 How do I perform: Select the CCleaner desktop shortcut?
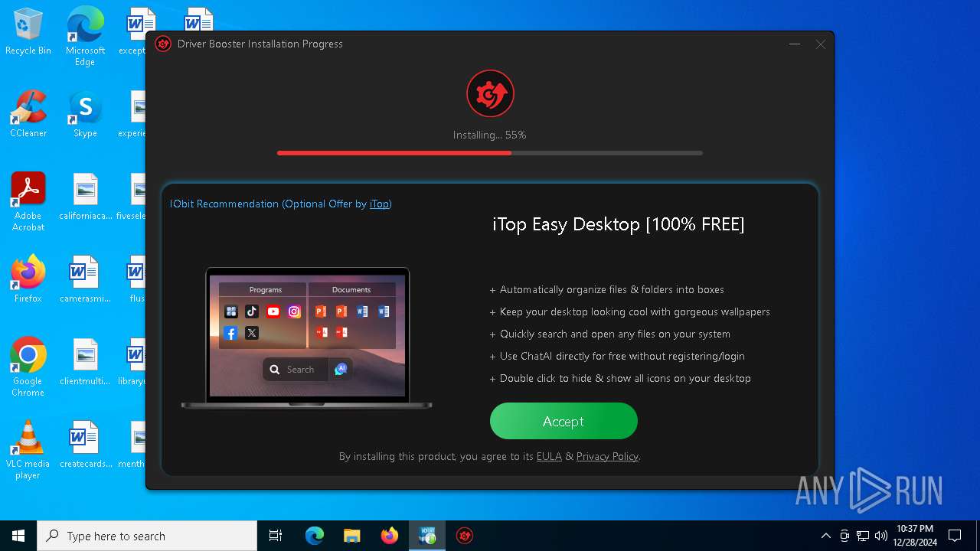point(28,114)
